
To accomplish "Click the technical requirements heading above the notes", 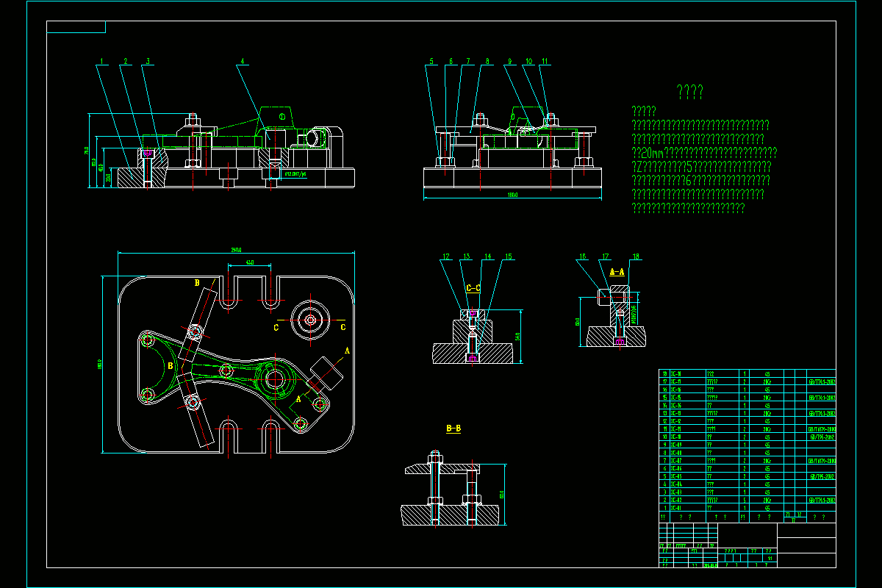I will [690, 92].
